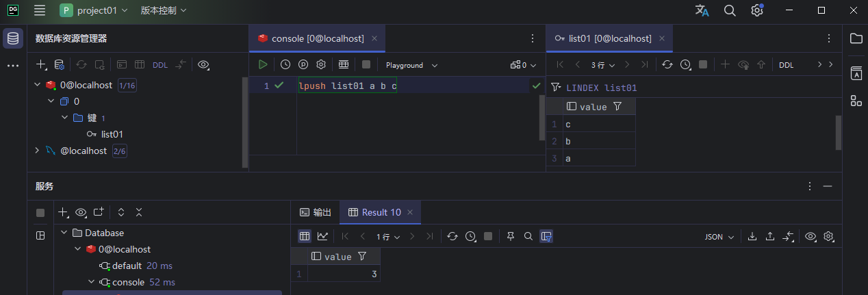Open the console settings gear icon
Screen dimensions: 868x295
pyautogui.click(x=320, y=65)
